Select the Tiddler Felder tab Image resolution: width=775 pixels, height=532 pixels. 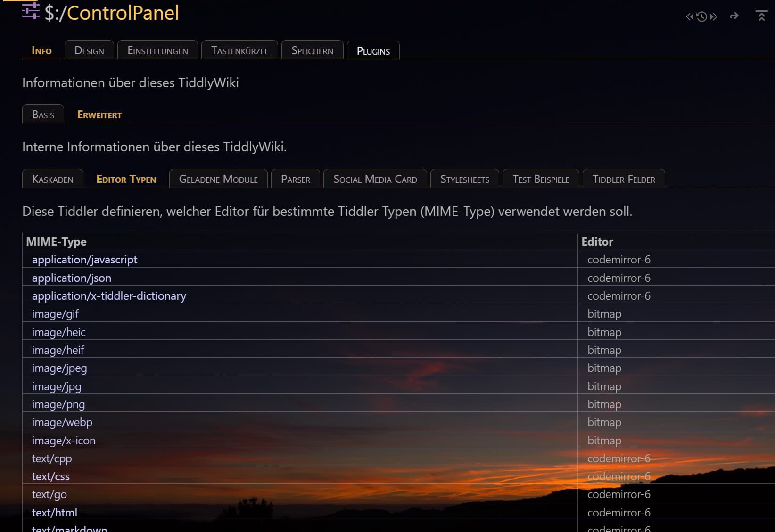pyautogui.click(x=624, y=179)
